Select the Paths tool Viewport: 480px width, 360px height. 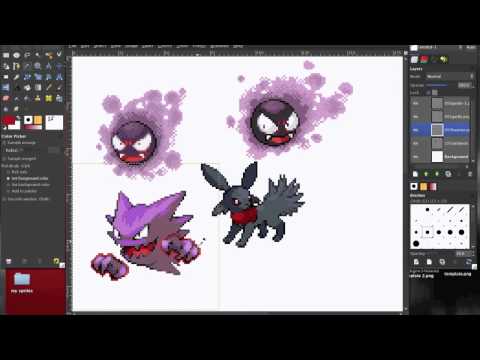tap(17, 66)
